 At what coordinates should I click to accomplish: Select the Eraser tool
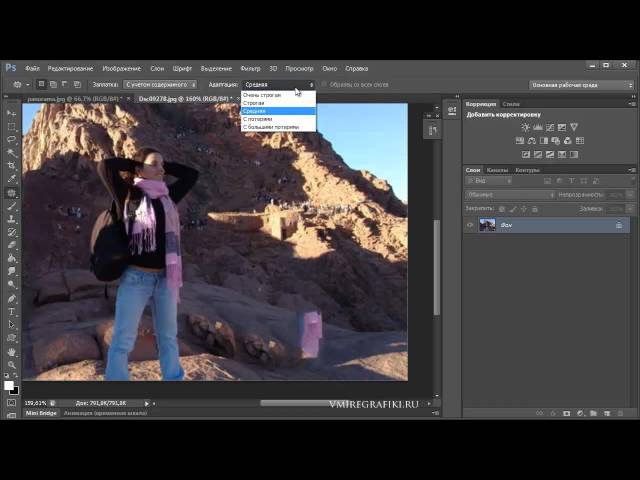11,245
